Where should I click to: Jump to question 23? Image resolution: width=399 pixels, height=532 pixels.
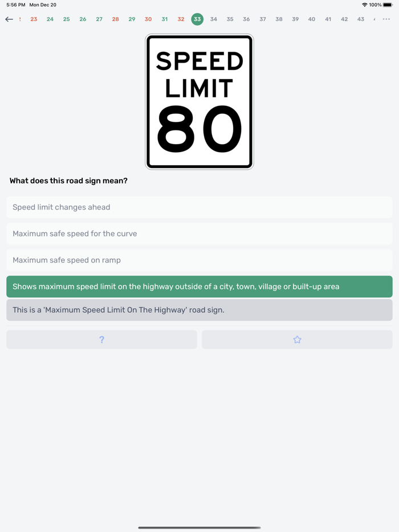[33, 19]
